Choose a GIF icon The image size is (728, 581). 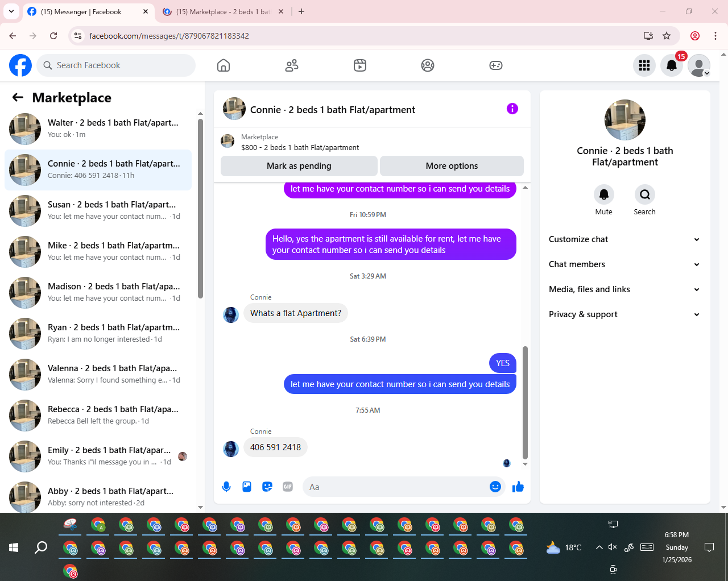click(x=288, y=487)
